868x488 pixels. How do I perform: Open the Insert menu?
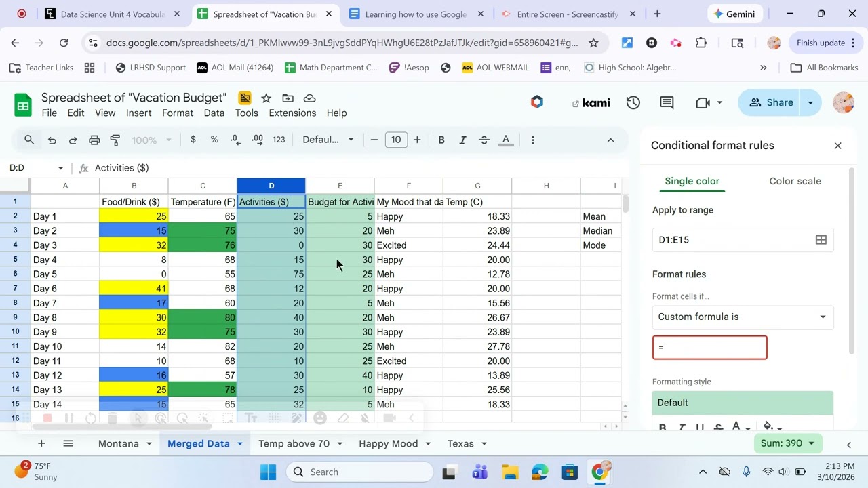pyautogui.click(x=139, y=113)
